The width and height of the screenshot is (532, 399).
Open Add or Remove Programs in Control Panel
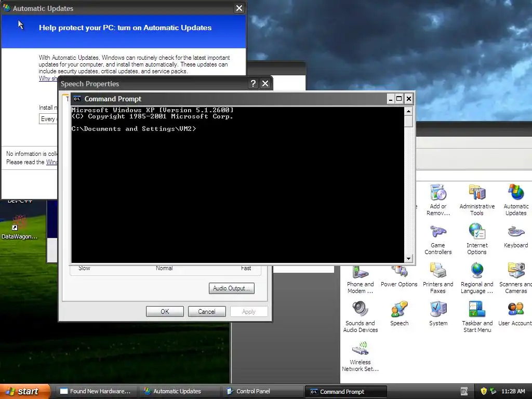tap(438, 199)
